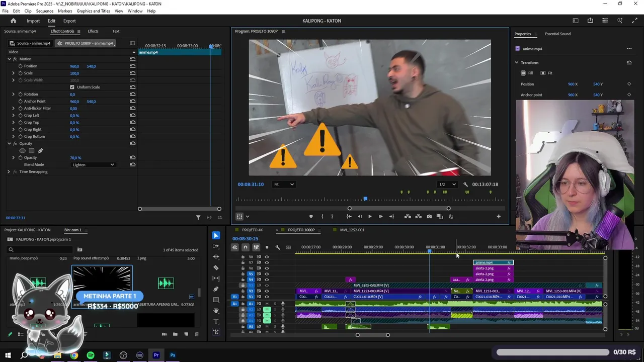Switch to the PROJETO 4K sequence tab

click(253, 230)
